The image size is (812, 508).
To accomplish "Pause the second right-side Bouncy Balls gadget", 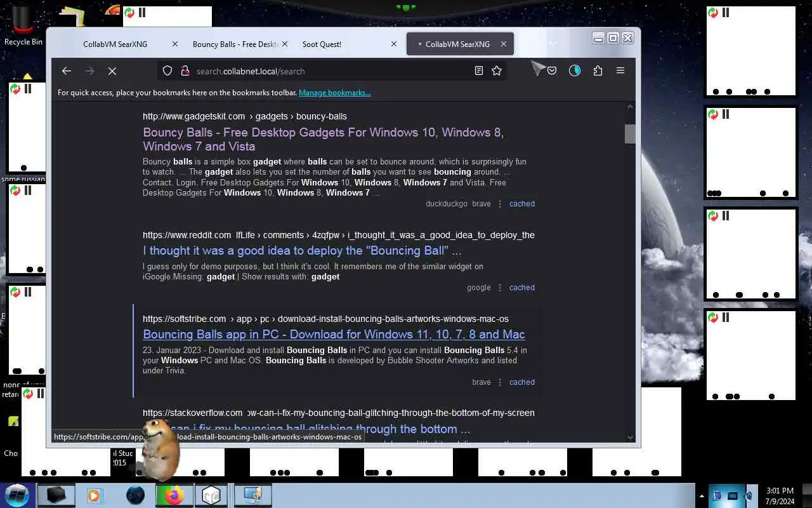I will tap(726, 114).
